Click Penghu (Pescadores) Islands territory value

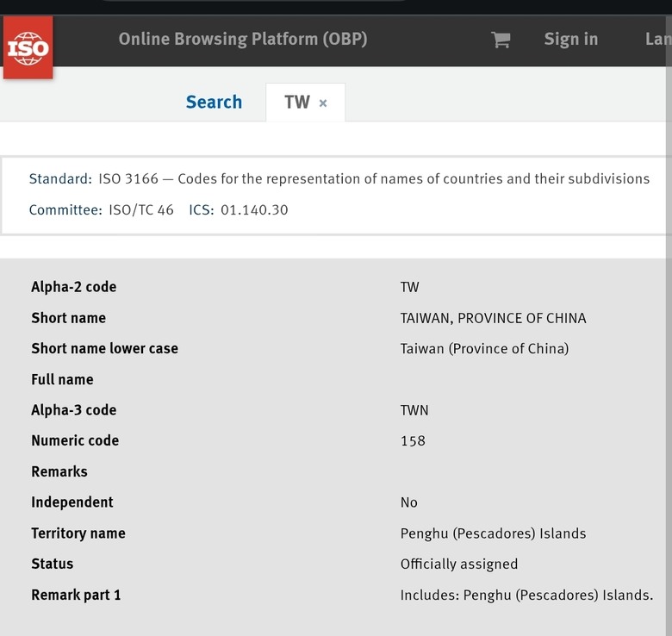point(494,533)
